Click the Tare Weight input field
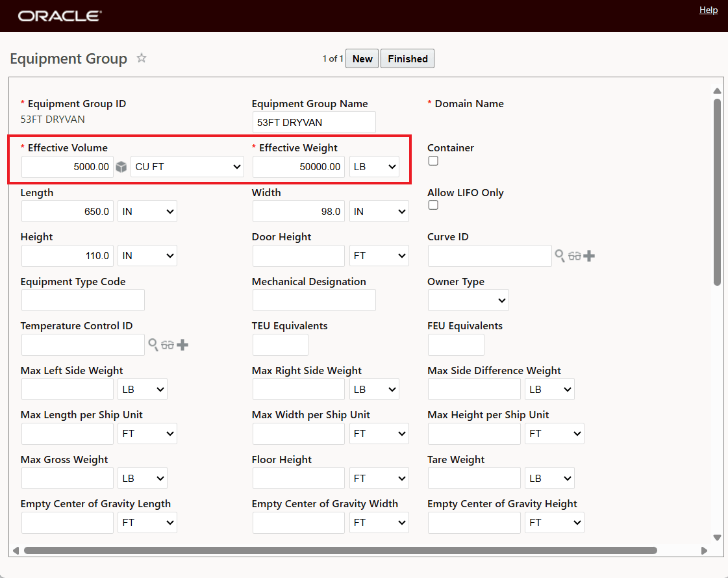This screenshot has height=578, width=728. point(474,478)
